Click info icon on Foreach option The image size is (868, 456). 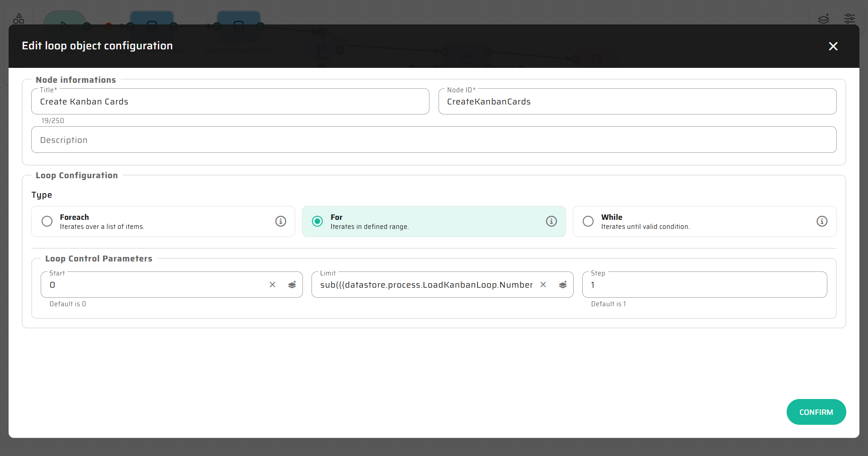[x=281, y=221]
